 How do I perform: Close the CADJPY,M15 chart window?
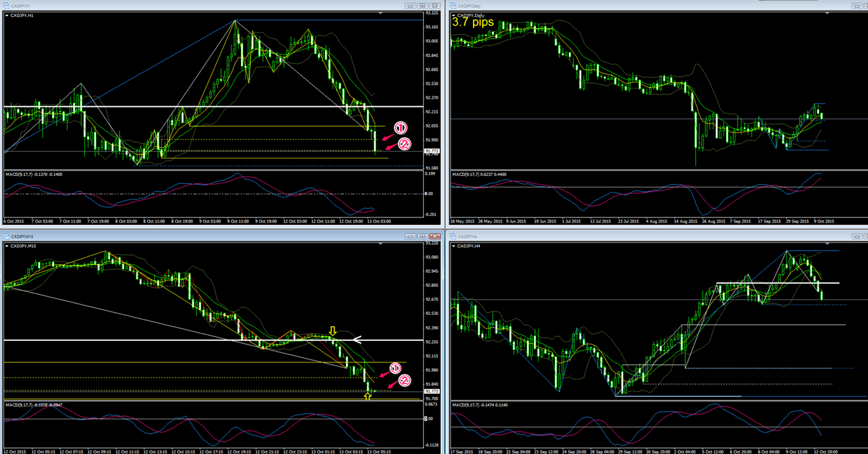(x=434, y=237)
